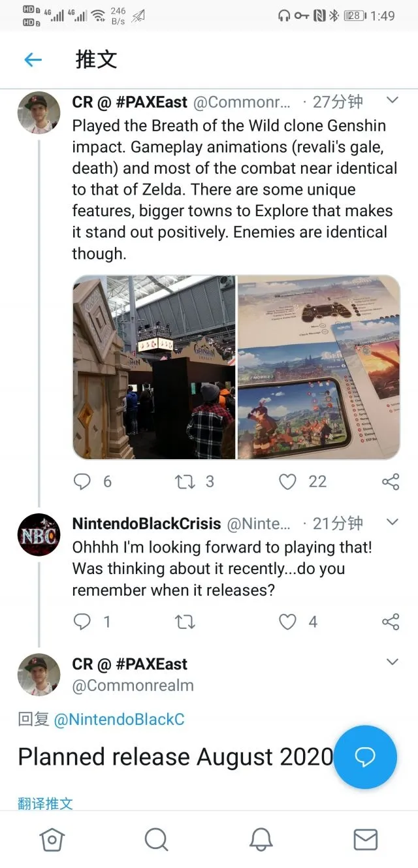Reply to NintendoBlackCrisis's tweet

pos(82,621)
